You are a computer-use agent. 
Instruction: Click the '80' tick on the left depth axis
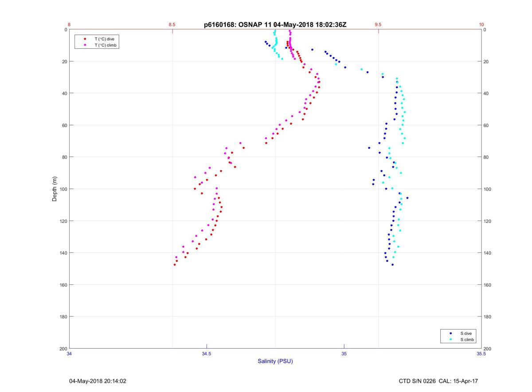click(64, 157)
